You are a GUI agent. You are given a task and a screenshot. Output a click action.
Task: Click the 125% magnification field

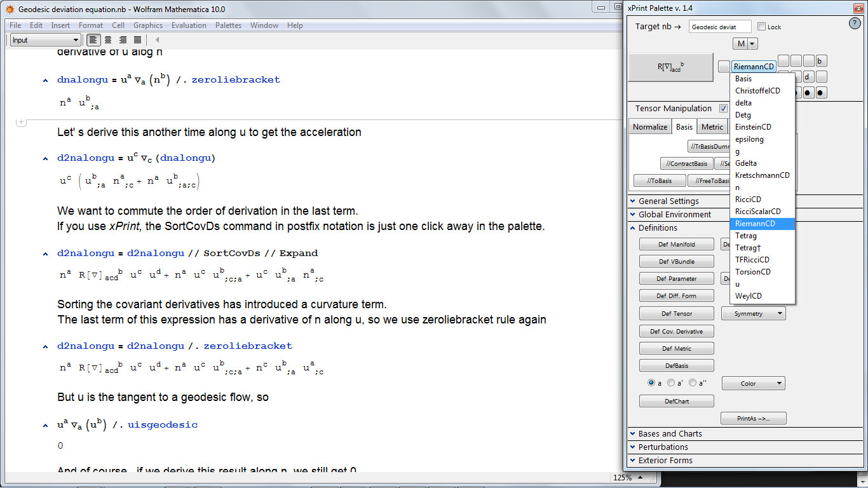pyautogui.click(x=623, y=478)
